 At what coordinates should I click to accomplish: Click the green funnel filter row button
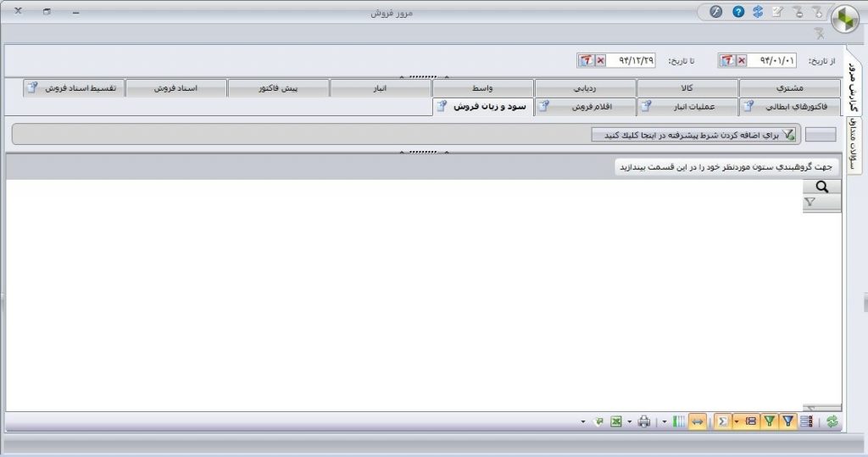point(769,421)
